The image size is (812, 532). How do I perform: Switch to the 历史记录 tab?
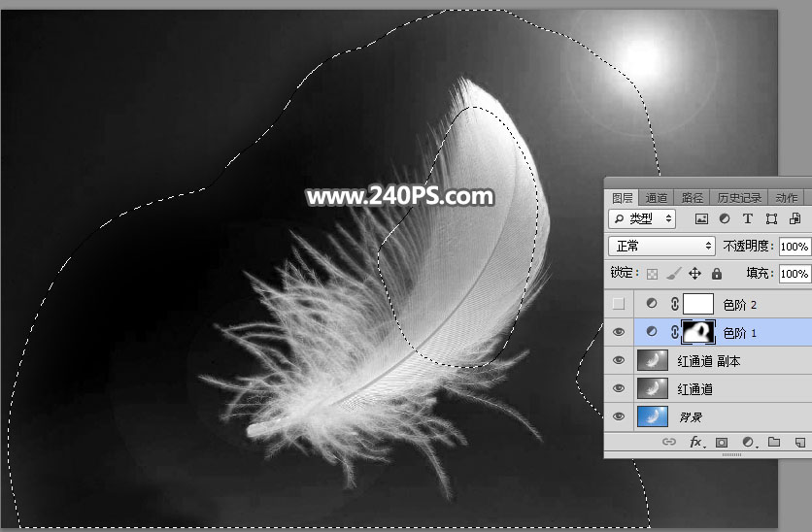(x=739, y=198)
